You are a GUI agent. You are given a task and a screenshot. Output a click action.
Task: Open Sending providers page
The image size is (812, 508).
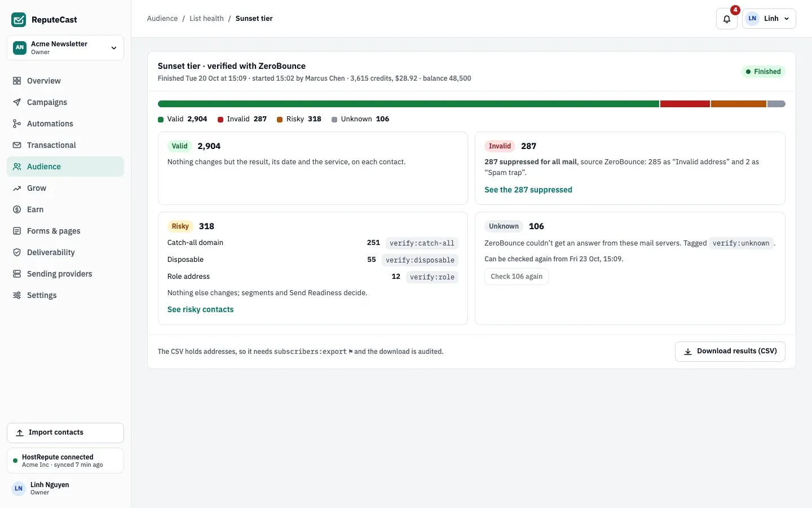[65, 274]
